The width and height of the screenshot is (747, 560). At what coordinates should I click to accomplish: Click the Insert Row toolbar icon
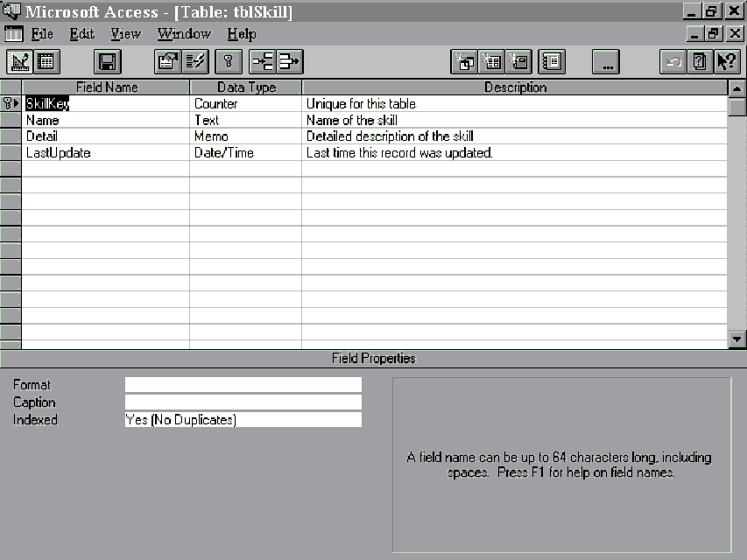tap(262, 61)
